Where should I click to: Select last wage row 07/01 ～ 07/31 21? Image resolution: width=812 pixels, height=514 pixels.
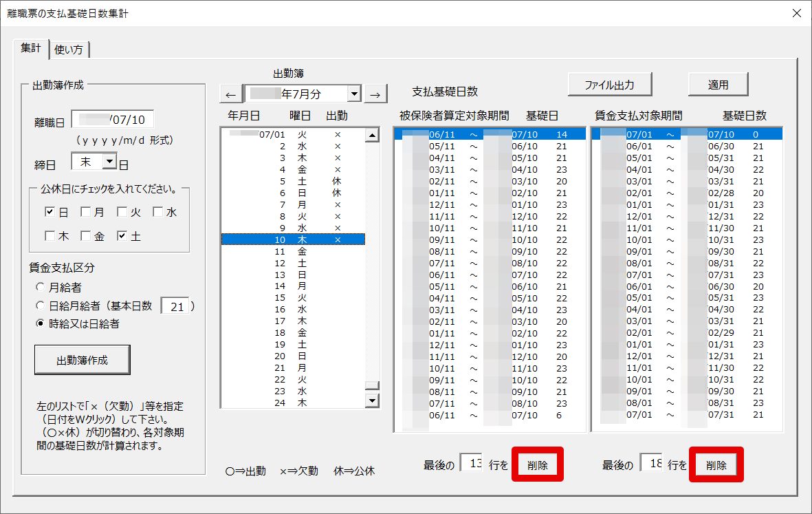[687, 415]
